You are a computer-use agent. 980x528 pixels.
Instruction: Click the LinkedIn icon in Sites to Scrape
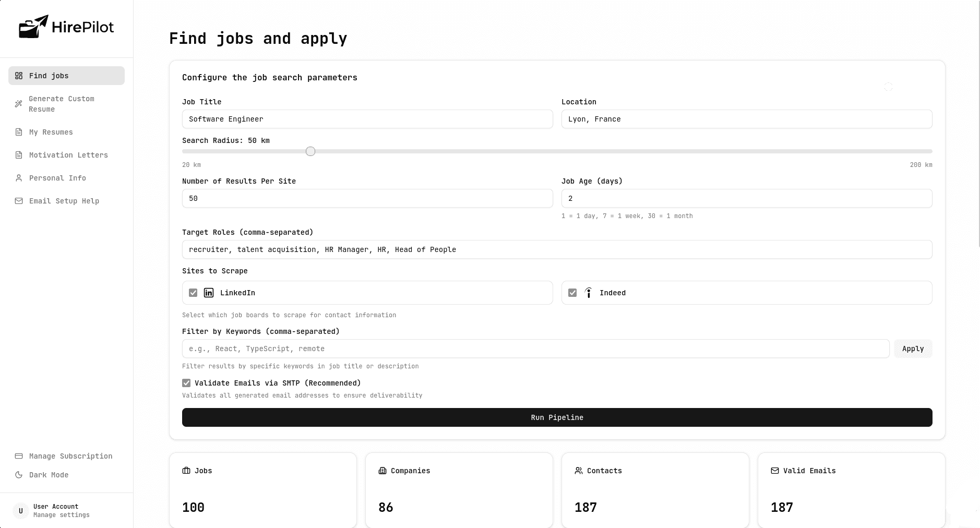209,293
